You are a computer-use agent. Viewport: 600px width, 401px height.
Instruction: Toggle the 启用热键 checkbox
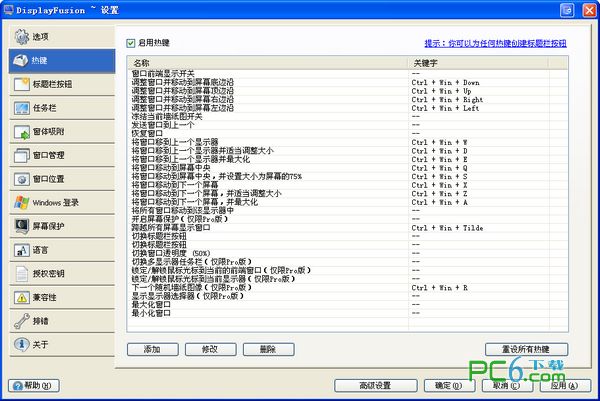coord(131,43)
